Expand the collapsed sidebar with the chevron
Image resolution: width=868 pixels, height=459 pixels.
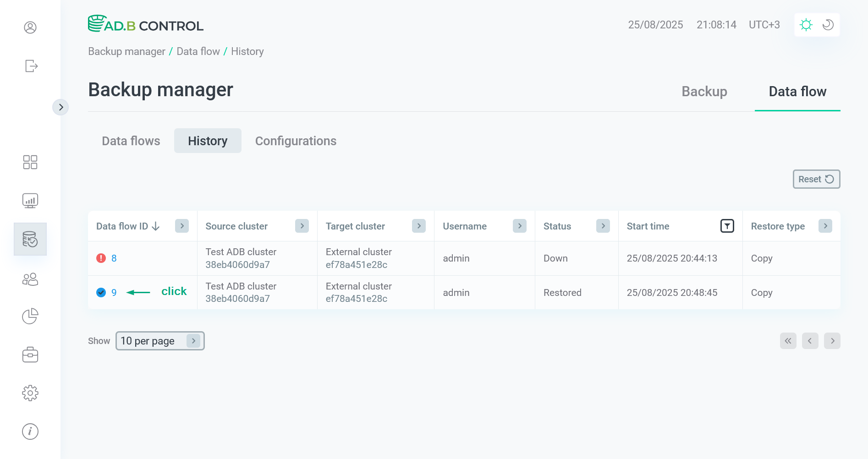[x=61, y=107]
